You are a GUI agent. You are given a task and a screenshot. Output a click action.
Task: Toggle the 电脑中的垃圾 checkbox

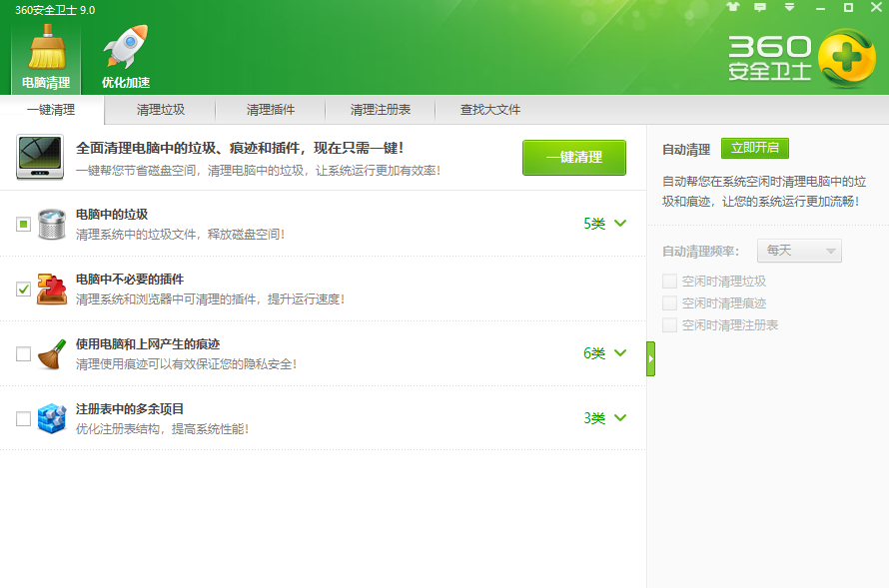pos(23,225)
